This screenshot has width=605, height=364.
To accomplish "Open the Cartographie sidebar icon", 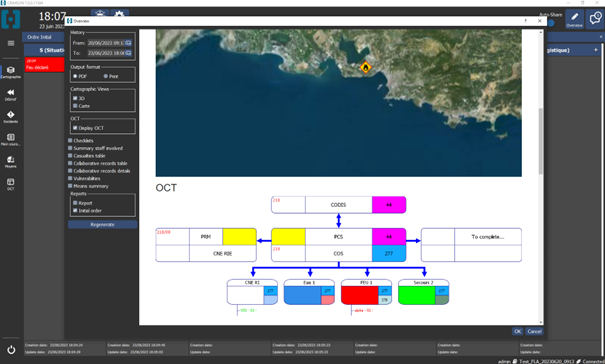I will (x=10, y=72).
